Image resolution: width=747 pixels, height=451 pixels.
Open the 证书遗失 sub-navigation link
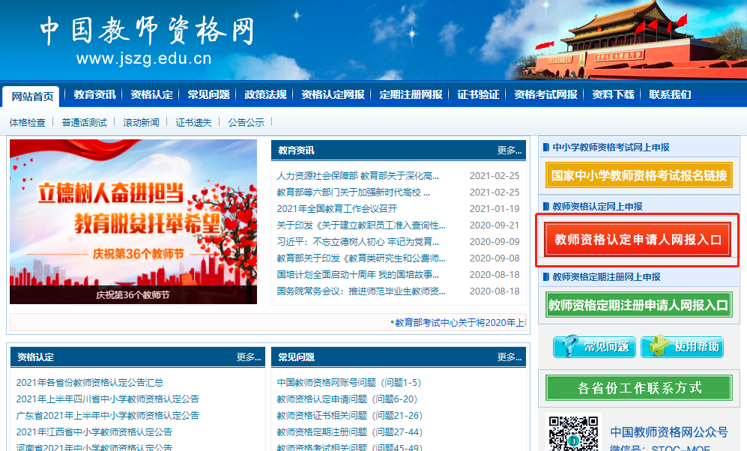click(x=193, y=122)
